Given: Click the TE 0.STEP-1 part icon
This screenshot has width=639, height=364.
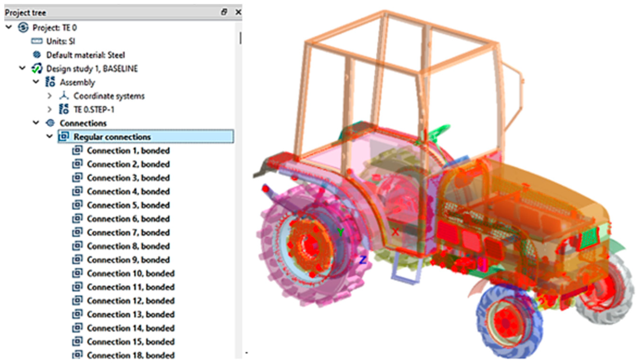Looking at the screenshot, I should click(63, 109).
